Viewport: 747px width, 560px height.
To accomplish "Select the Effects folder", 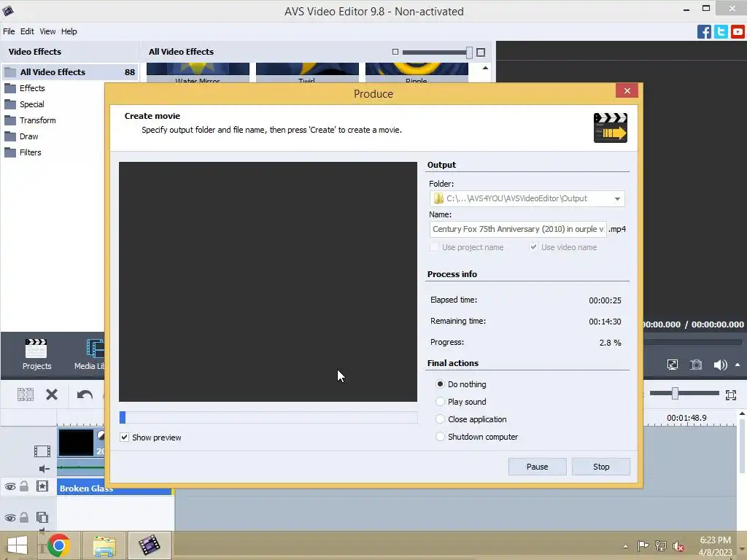I will pos(32,88).
